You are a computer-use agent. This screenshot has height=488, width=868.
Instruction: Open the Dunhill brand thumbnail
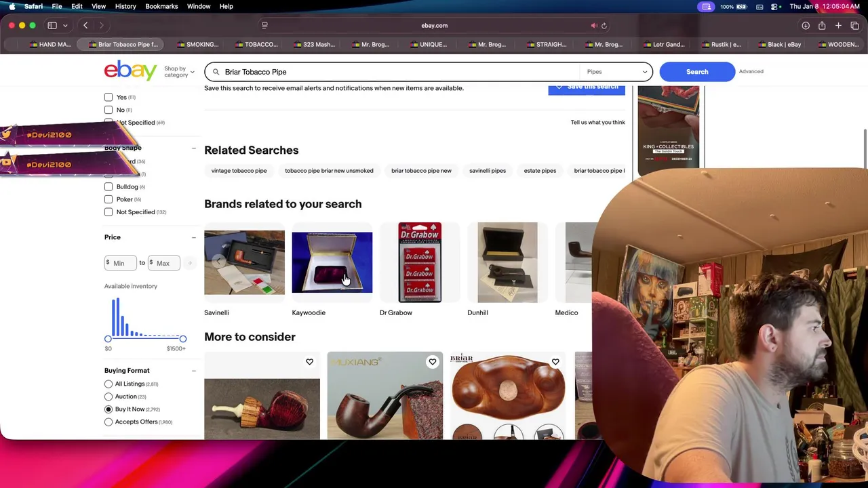[x=507, y=262]
